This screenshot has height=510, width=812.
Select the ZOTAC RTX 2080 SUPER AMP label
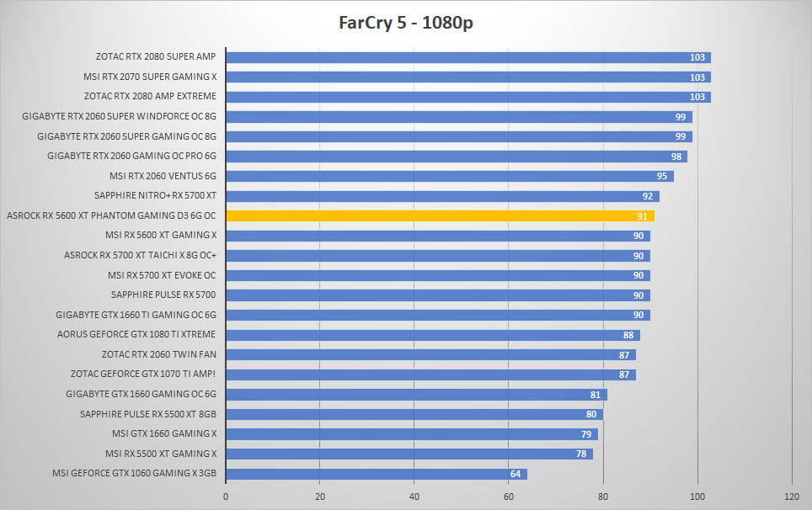tap(155, 56)
